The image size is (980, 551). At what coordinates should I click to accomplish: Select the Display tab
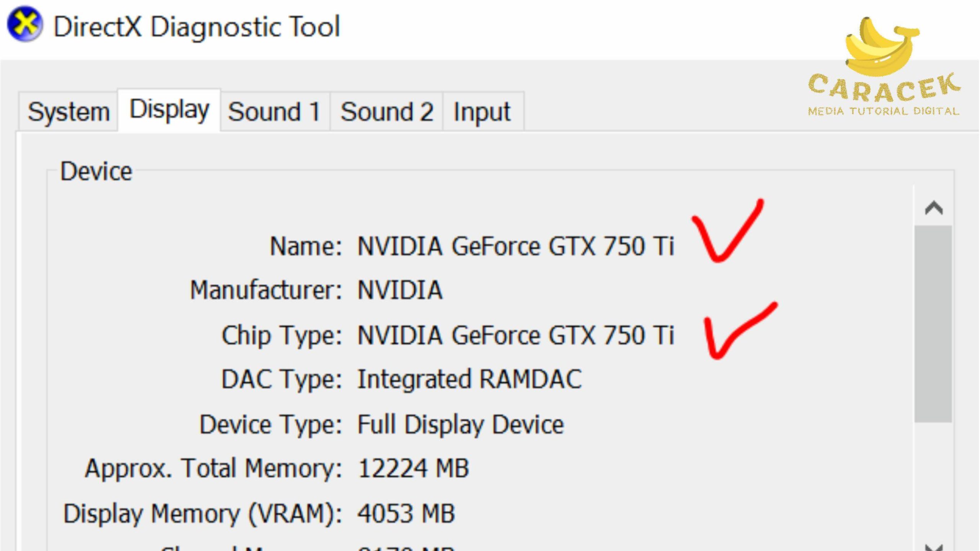[169, 110]
